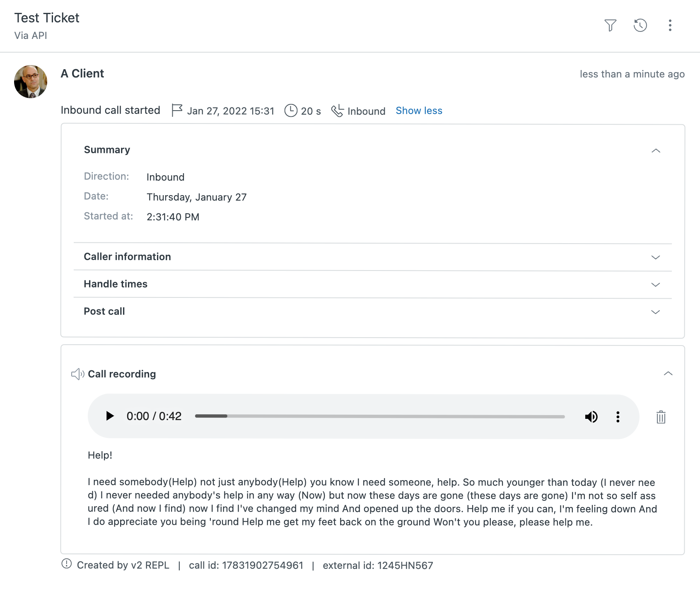700x609 pixels.
Task: Click the Help! transcript line
Action: pyautogui.click(x=100, y=455)
